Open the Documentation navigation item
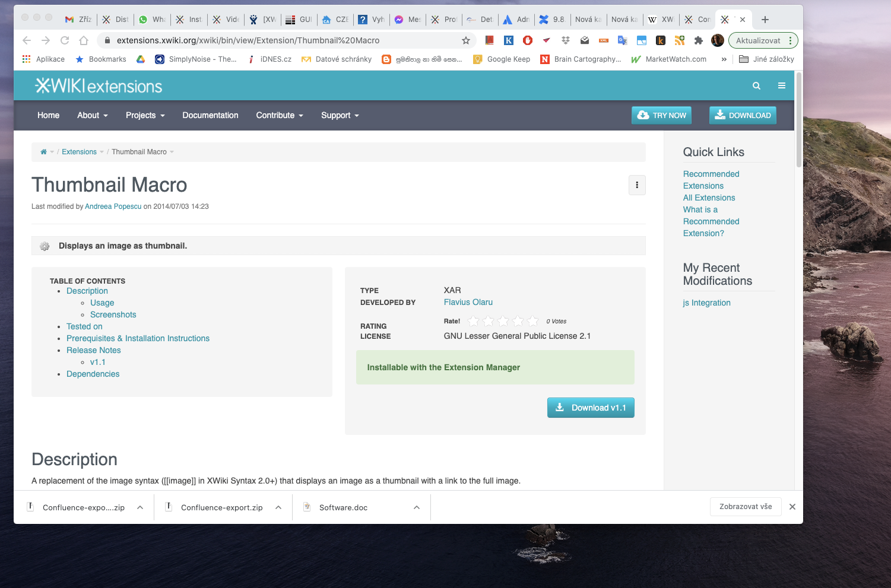The height and width of the screenshot is (588, 891). [x=210, y=115]
